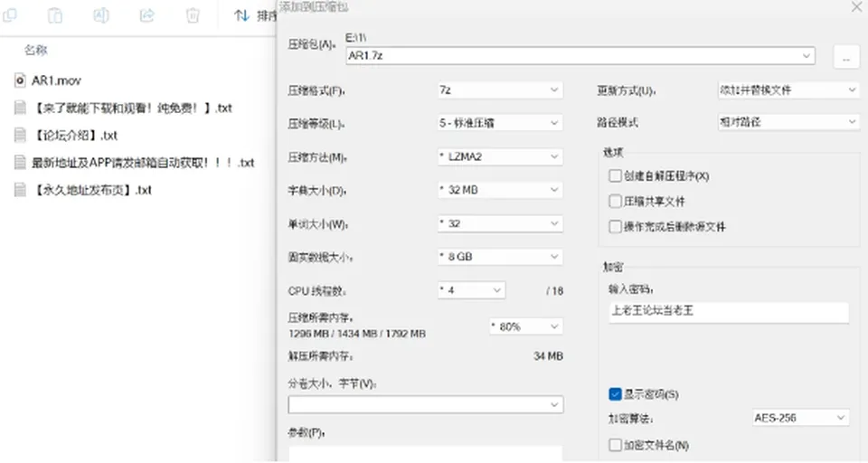This screenshot has height=463, width=868.
Task: Open the 压缩格式 dropdown showing 7z
Action: point(500,90)
